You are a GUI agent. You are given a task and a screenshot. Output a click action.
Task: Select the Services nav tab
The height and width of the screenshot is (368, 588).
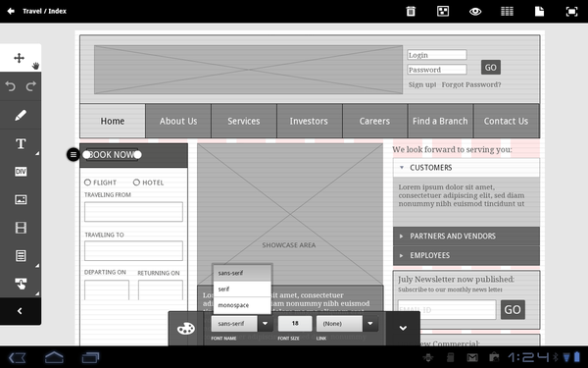pyautogui.click(x=244, y=121)
